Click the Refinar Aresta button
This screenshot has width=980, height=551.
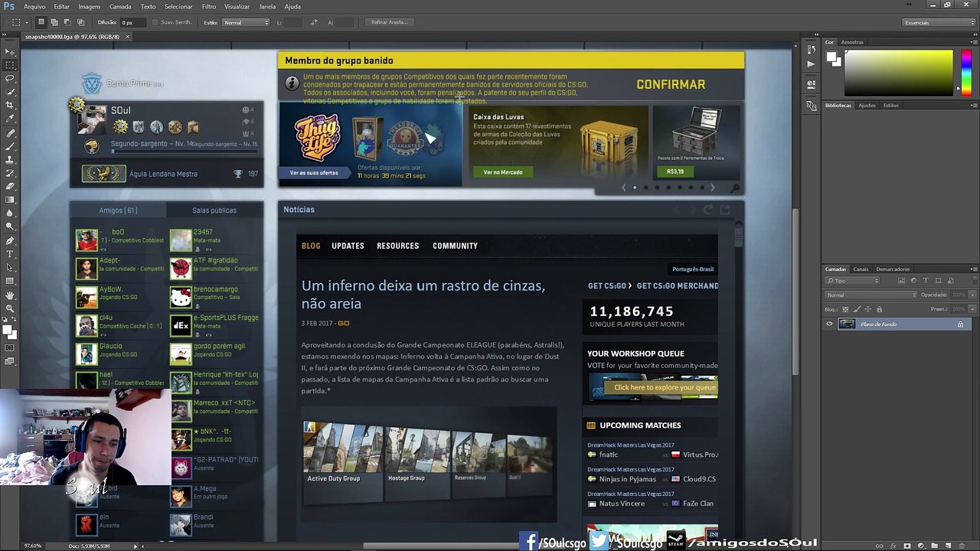389,22
